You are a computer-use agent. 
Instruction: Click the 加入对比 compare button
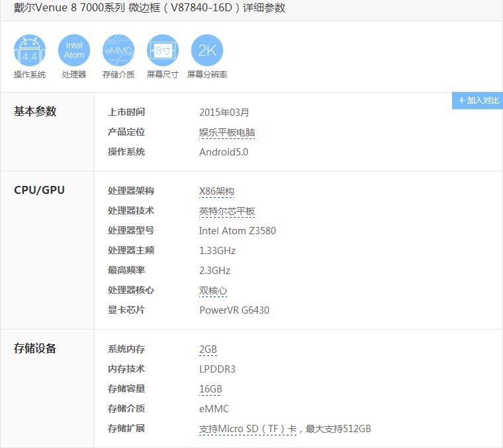477,101
